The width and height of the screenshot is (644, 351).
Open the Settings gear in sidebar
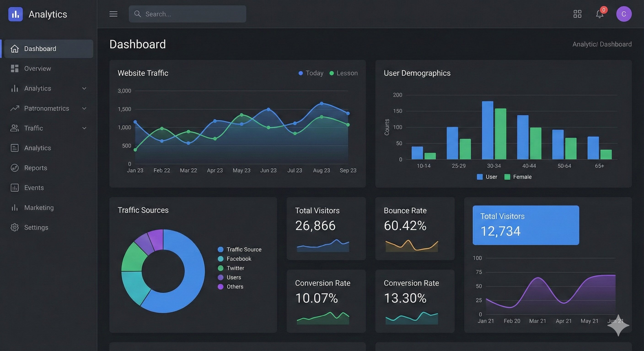15,227
